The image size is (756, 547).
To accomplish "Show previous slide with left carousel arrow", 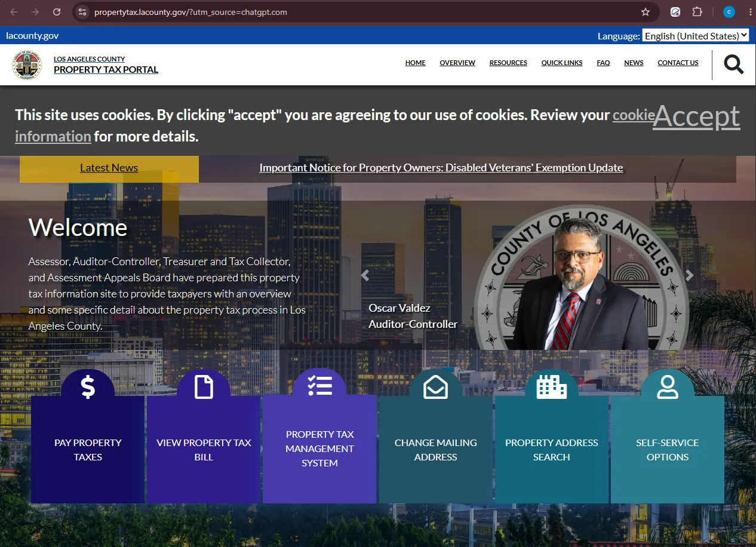I will (365, 275).
